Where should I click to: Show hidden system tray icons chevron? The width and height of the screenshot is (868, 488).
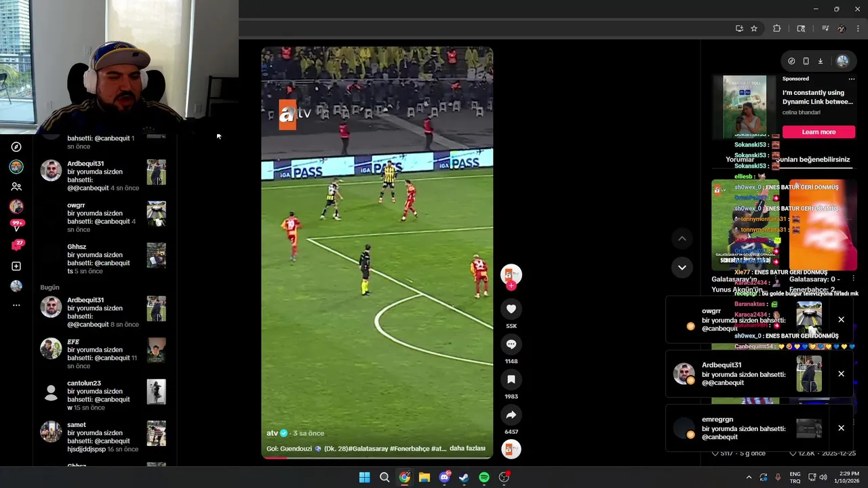point(749,477)
